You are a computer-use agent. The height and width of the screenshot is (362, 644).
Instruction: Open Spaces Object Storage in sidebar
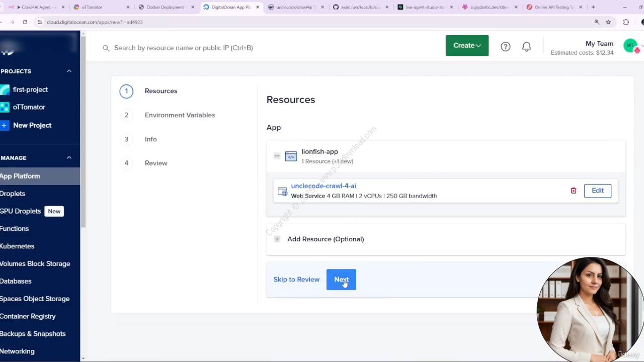35,299
